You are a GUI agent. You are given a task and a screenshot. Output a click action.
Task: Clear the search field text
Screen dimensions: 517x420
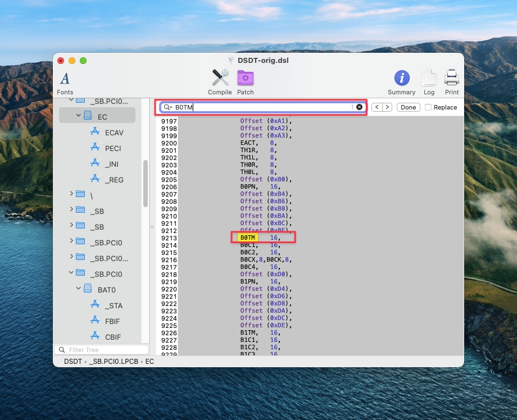pos(359,107)
